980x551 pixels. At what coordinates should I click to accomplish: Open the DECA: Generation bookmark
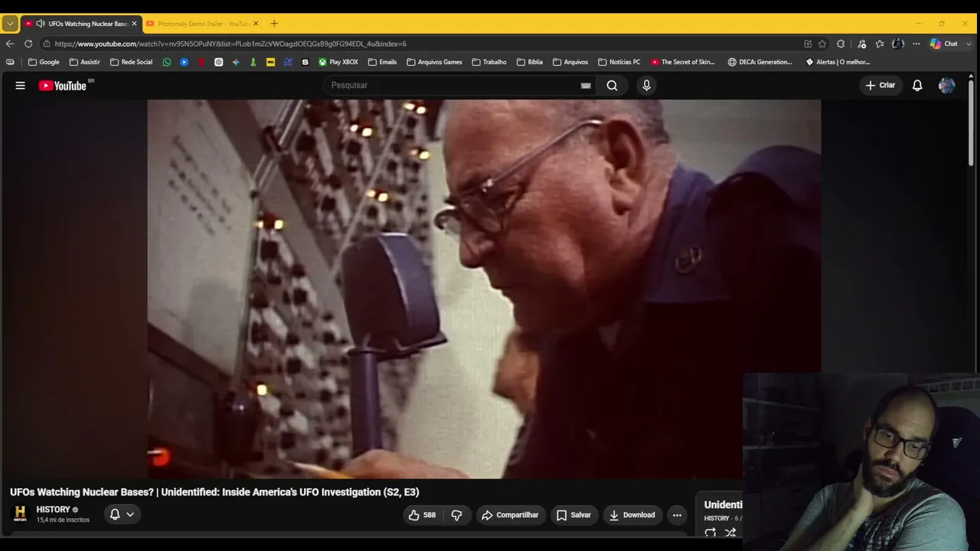point(760,62)
